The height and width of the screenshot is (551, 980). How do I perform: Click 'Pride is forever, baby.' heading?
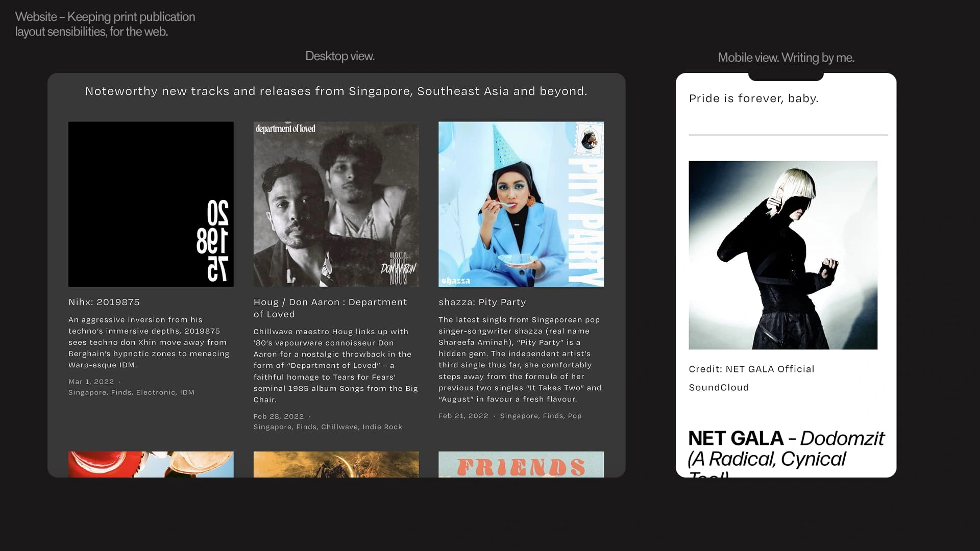753,98
